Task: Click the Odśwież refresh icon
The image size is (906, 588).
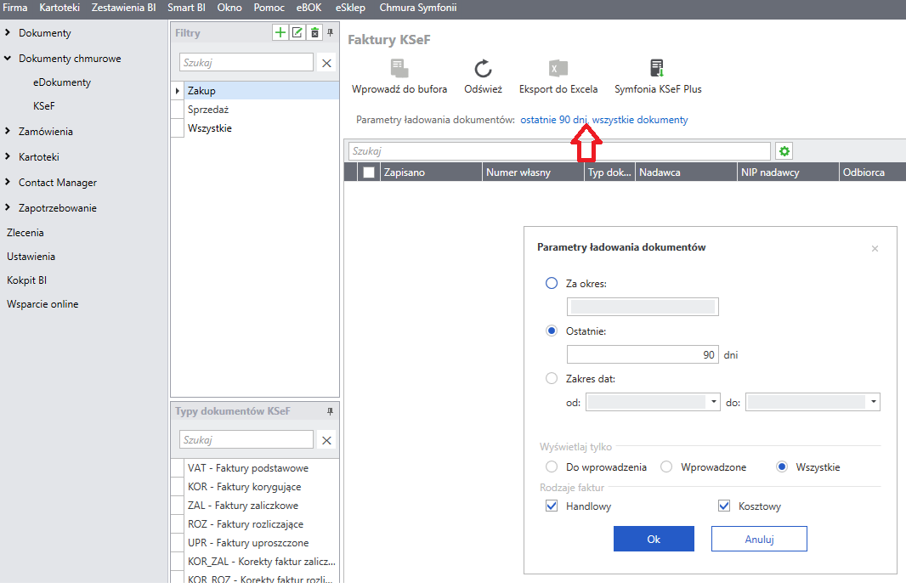Action: pos(483,70)
